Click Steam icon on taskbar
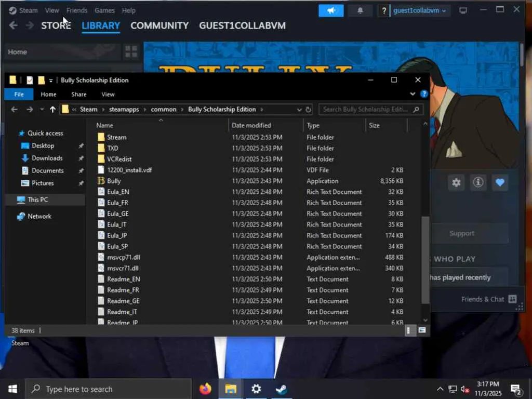 pyautogui.click(x=281, y=389)
